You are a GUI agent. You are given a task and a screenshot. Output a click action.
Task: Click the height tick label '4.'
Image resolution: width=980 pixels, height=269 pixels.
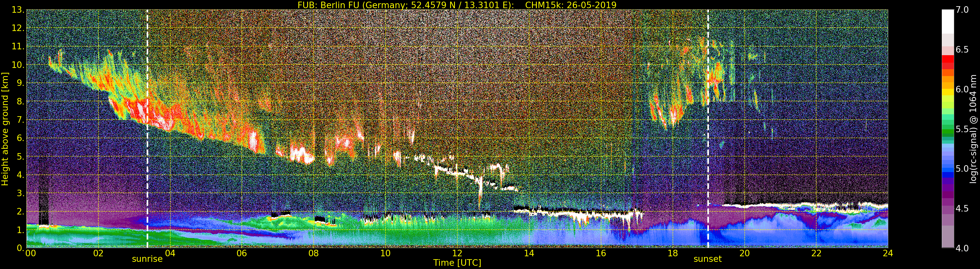20,175
